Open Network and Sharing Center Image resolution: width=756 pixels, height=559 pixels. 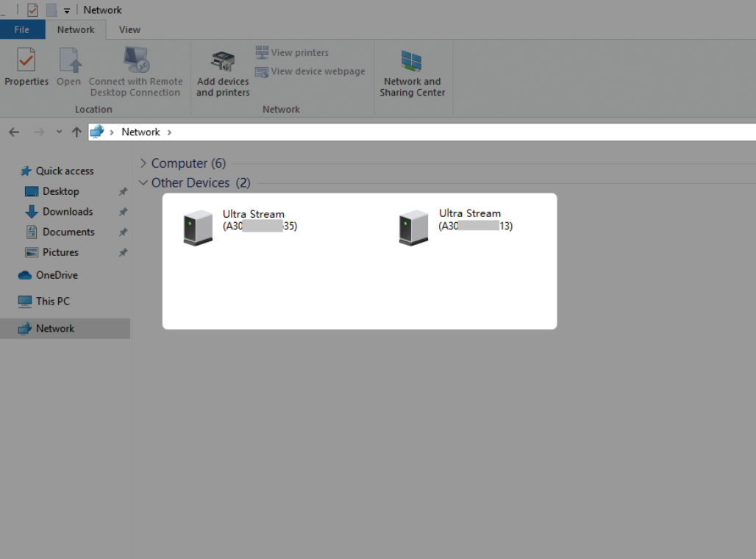pyautogui.click(x=413, y=74)
